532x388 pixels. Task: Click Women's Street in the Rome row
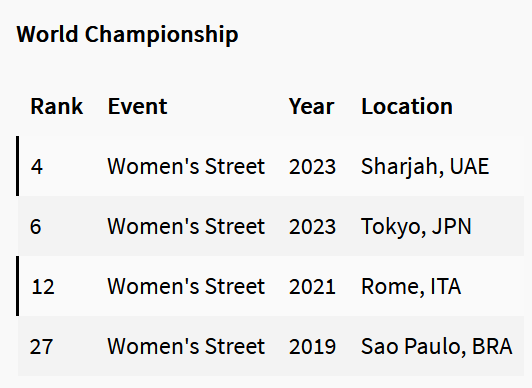click(x=186, y=286)
